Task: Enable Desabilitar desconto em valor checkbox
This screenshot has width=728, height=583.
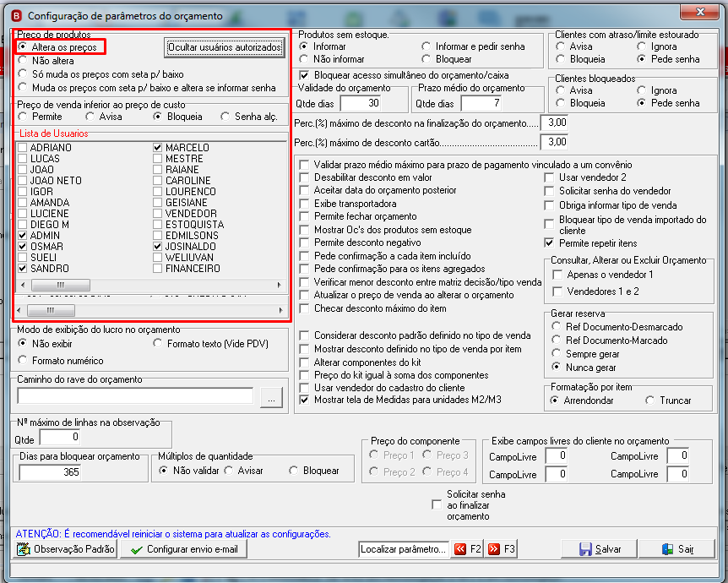Action: (304, 177)
